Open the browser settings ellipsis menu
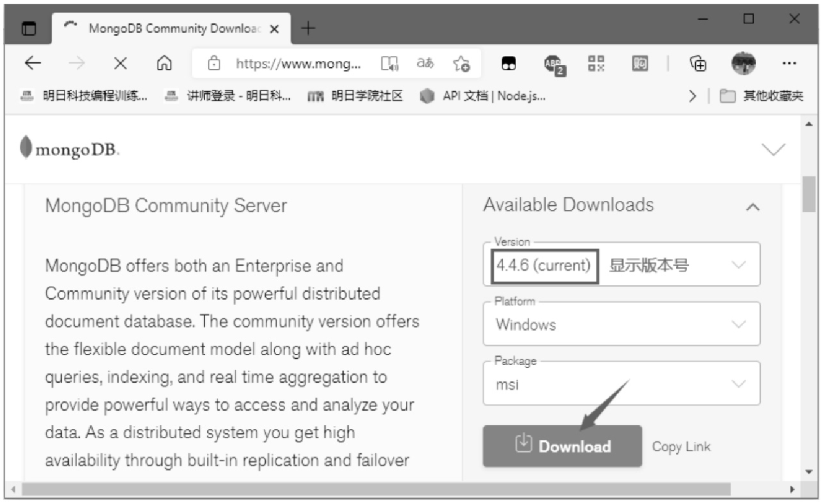The image size is (823, 504). [x=789, y=63]
